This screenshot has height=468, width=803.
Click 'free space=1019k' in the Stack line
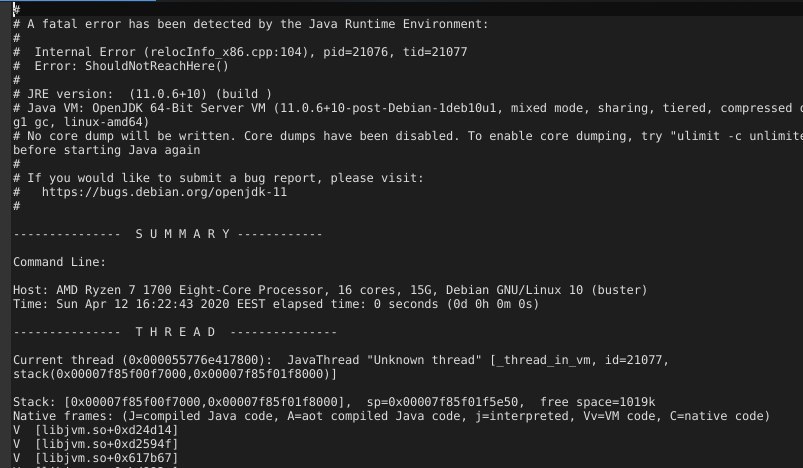598,402
